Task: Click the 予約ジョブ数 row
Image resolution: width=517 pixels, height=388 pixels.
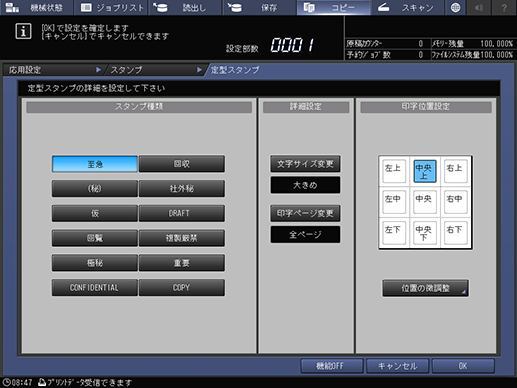Action: click(x=387, y=55)
